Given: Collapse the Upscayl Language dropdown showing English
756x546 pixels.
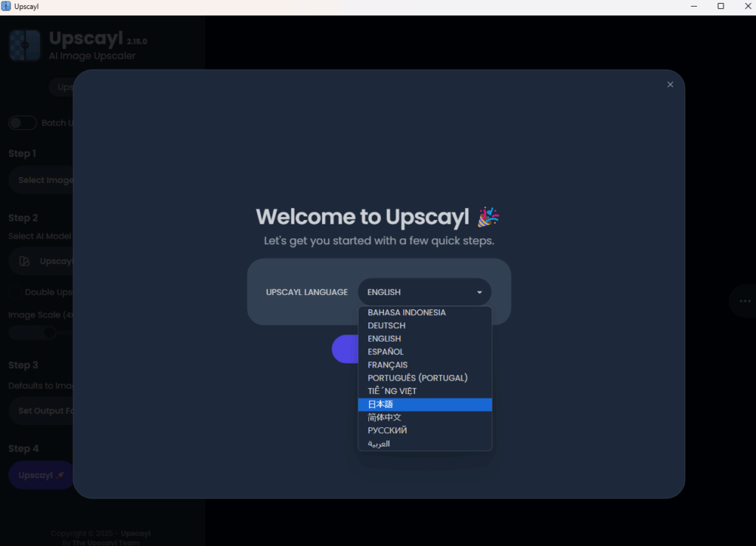Looking at the screenshot, I should (x=425, y=292).
